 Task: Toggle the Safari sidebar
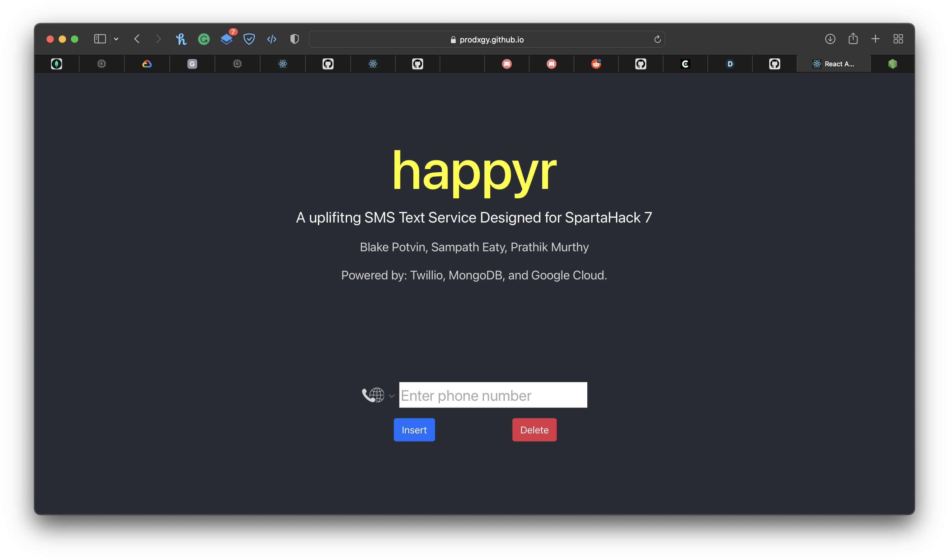click(100, 39)
